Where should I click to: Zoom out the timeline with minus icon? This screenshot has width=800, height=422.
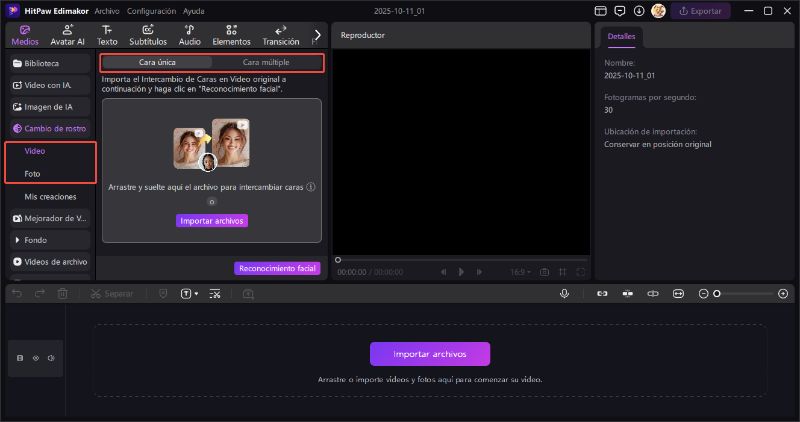[x=703, y=293]
